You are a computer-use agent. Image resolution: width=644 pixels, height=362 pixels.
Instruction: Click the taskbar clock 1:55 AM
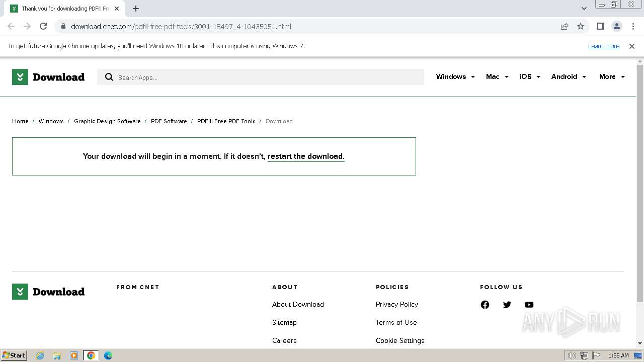618,355
